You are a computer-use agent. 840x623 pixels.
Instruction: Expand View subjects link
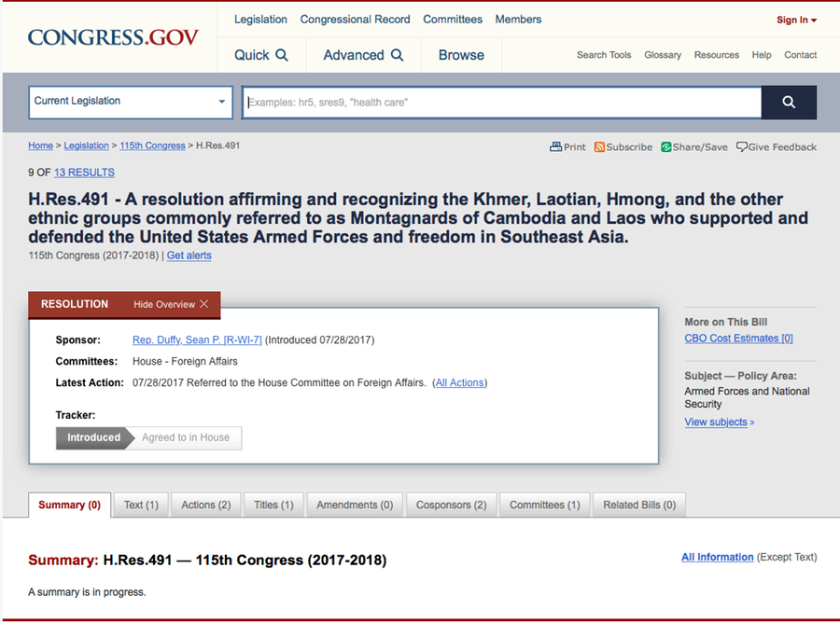pyautogui.click(x=719, y=422)
